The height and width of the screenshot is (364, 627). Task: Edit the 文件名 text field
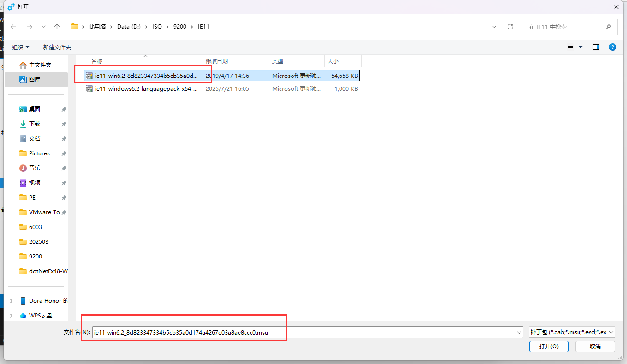click(x=307, y=332)
